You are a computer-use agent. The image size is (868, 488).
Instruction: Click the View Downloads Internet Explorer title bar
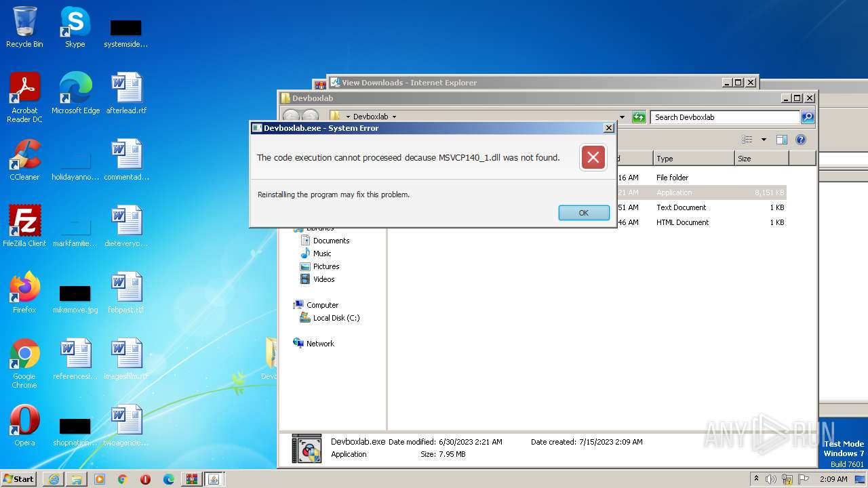coord(524,83)
